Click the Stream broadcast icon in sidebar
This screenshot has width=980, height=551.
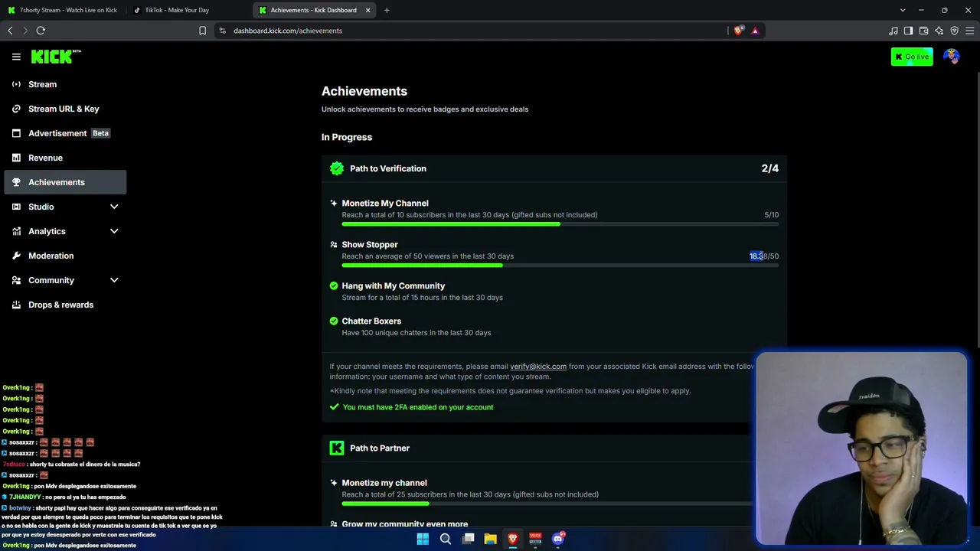click(16, 84)
